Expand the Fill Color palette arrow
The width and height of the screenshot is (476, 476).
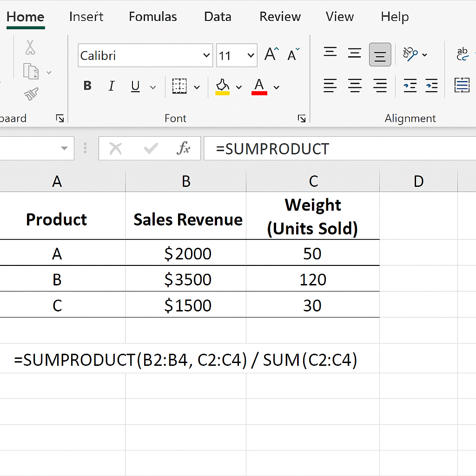(x=239, y=88)
